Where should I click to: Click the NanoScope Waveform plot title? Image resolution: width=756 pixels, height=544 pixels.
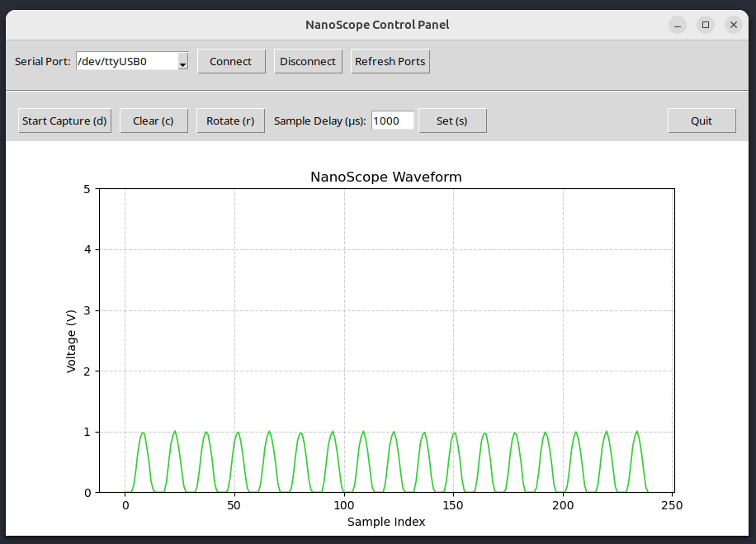pos(385,177)
